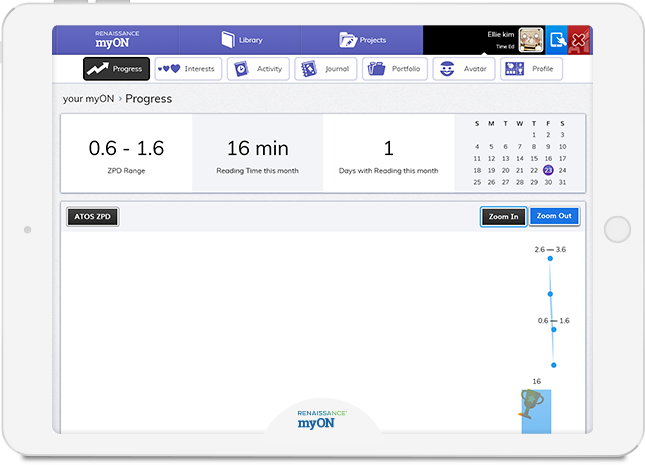Click the ZPD Range 0.6 - 1.6 value
The image size is (645, 465).
point(126,148)
